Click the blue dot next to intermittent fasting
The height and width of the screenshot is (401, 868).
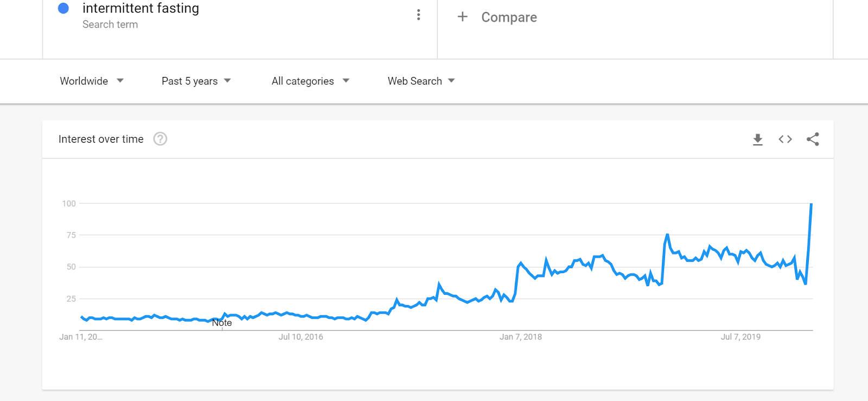click(63, 8)
